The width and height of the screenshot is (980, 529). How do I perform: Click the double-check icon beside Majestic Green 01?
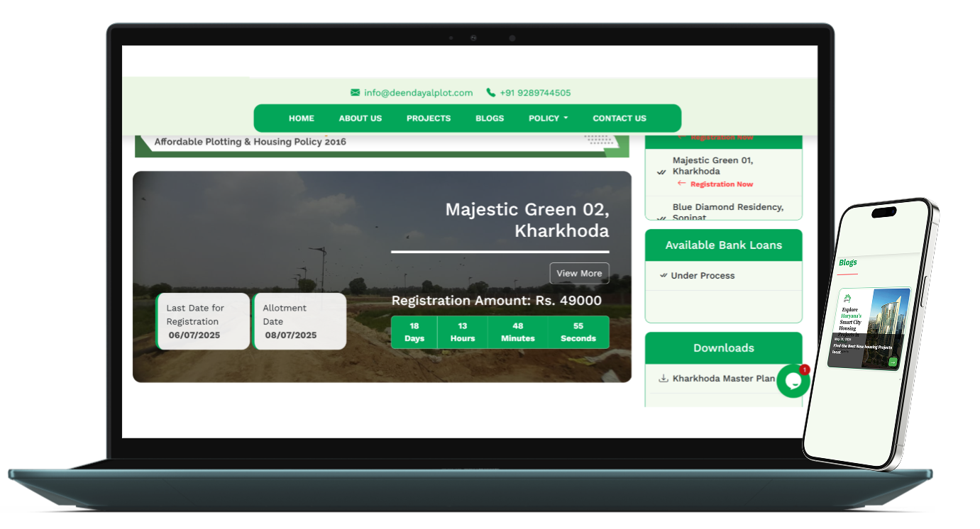pos(661,172)
